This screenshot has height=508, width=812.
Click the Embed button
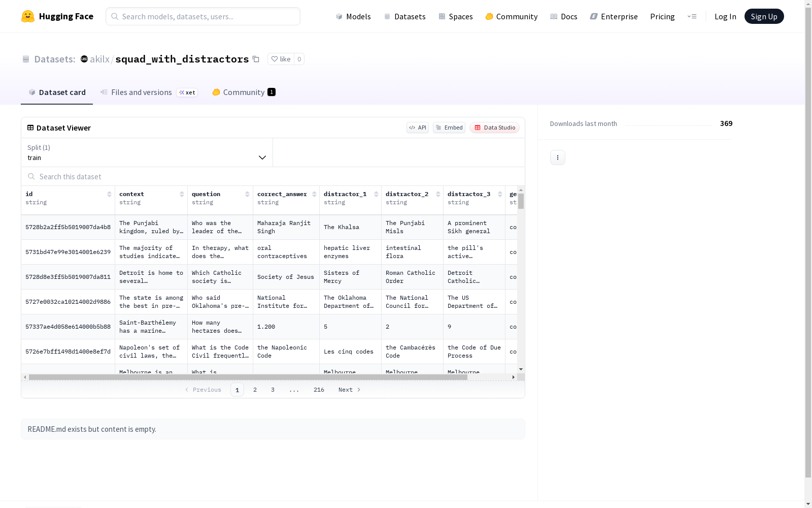(x=449, y=128)
